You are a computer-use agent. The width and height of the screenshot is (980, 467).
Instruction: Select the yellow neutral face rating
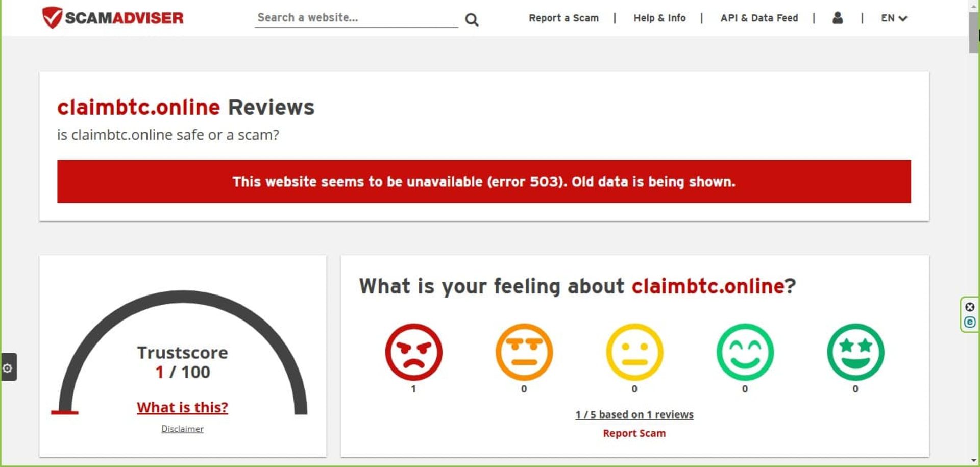[634, 352]
